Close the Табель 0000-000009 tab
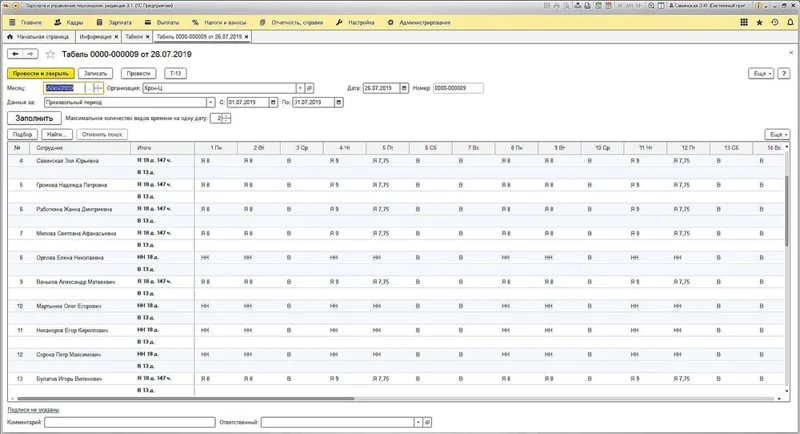 pyautogui.click(x=246, y=37)
